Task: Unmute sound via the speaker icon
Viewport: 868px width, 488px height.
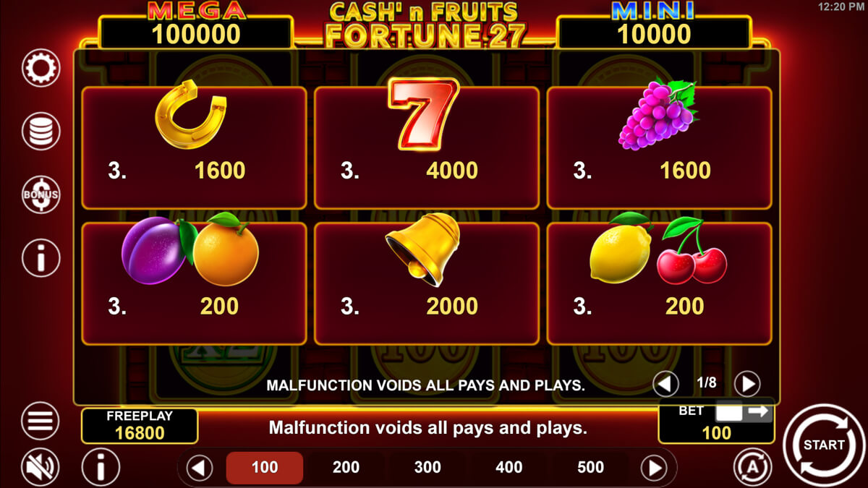Action: [x=41, y=468]
